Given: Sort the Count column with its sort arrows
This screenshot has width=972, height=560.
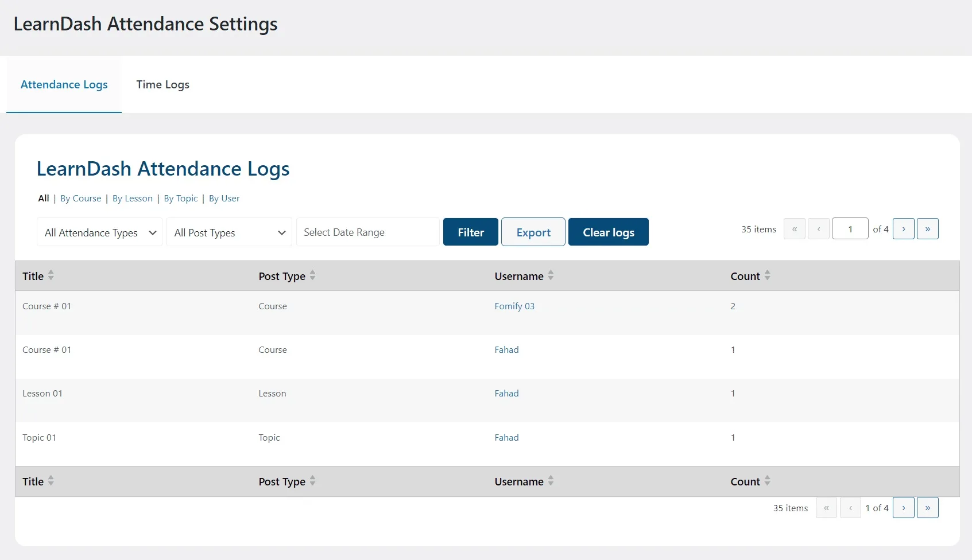Looking at the screenshot, I should tap(768, 275).
